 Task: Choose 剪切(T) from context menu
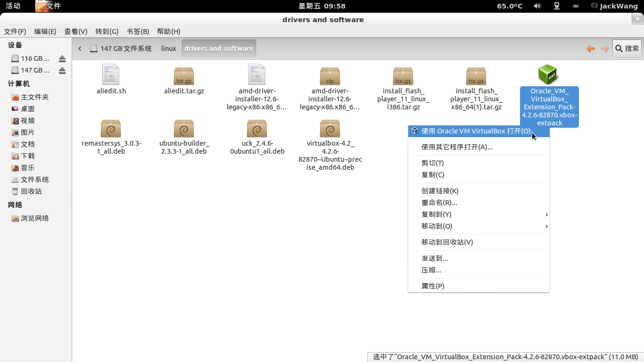(479, 163)
